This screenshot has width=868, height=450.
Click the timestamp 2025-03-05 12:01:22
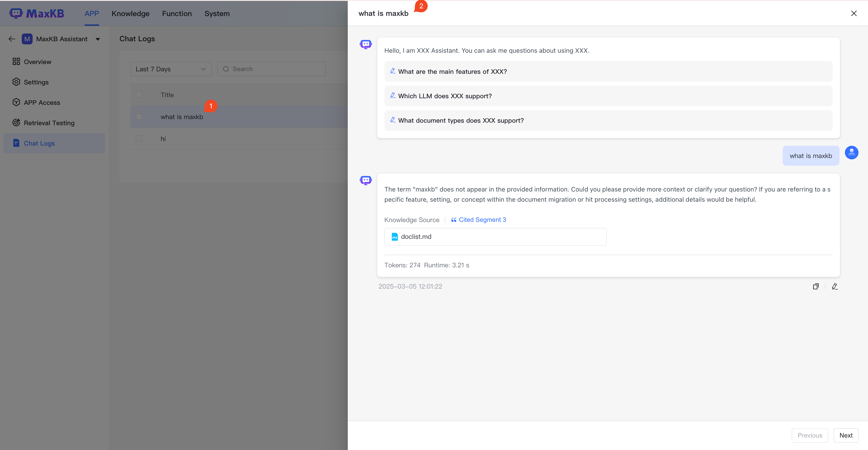410,286
